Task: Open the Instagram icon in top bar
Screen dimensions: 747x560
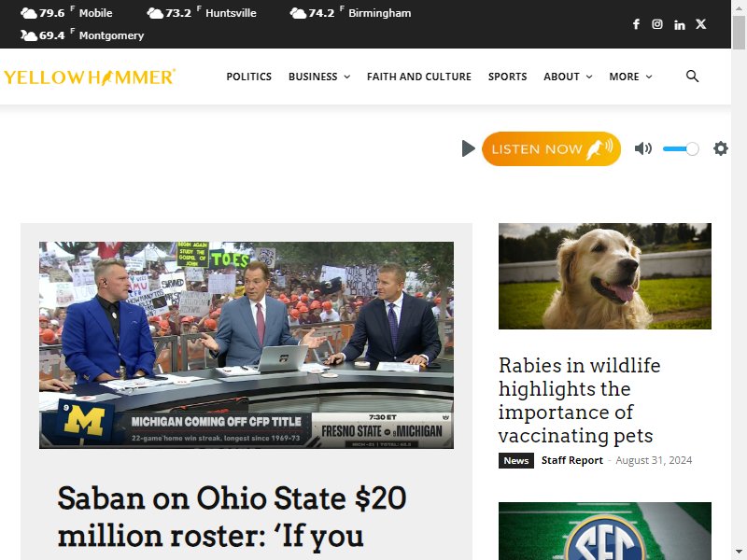Action: [657, 24]
